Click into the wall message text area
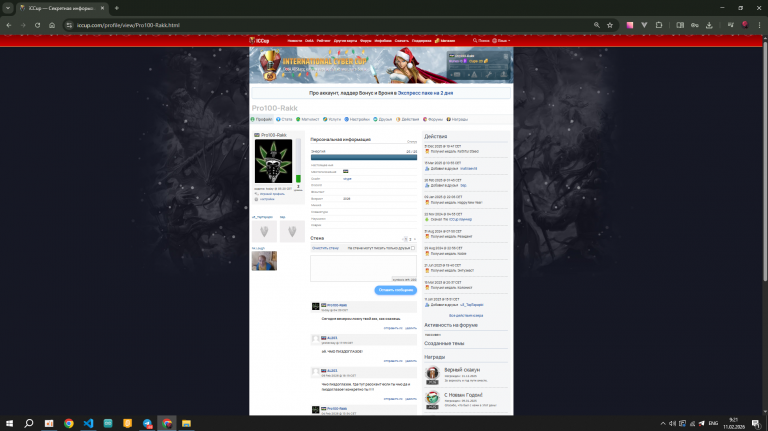Viewport: 768px width, 431px height. tap(363, 268)
